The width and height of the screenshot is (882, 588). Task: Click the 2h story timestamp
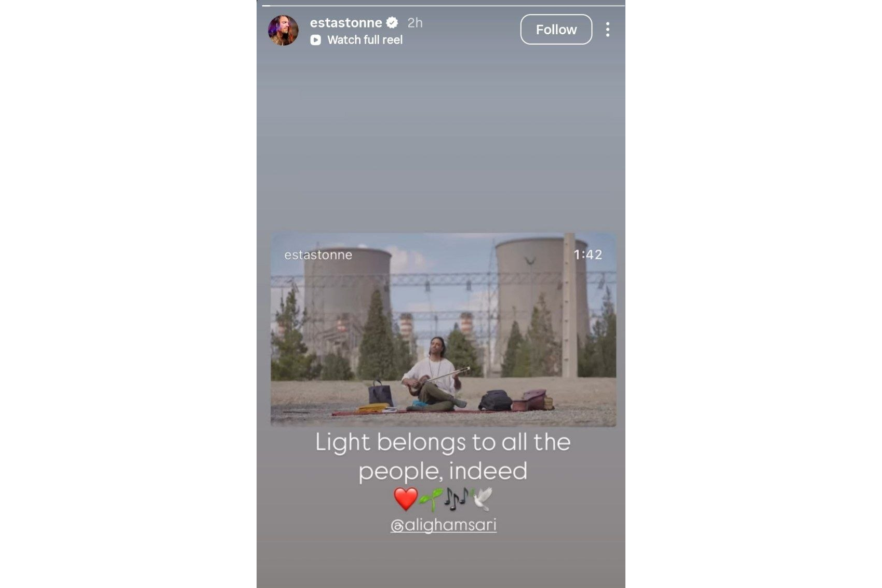pos(415,23)
